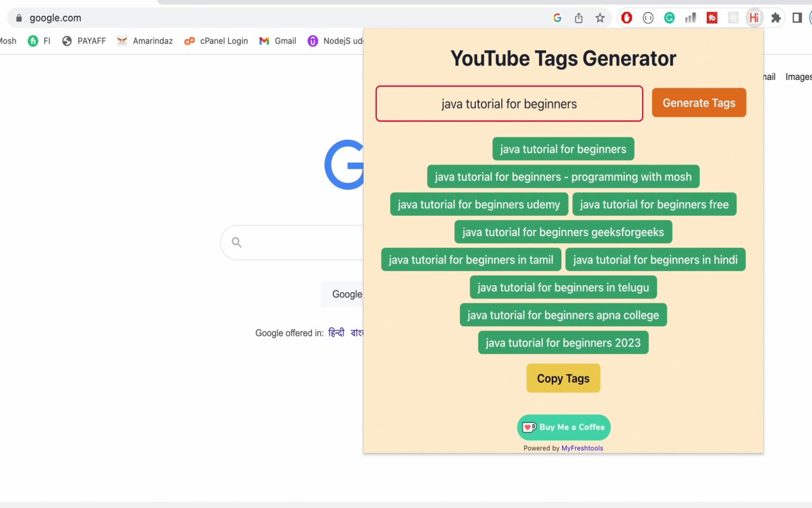
Task: Open the Hi YouTube Tags Generator extension
Action: click(x=754, y=18)
